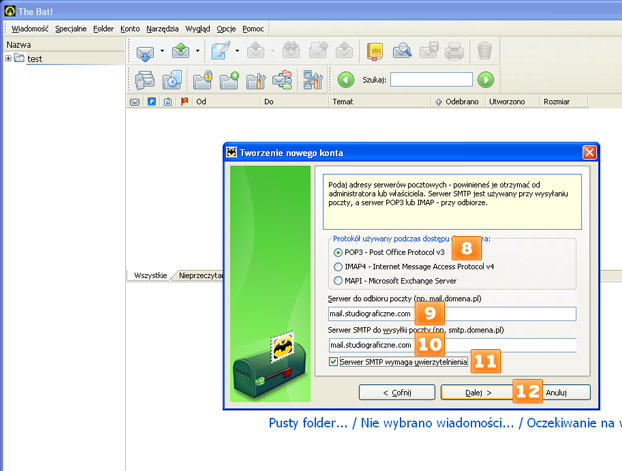Sort messages by Temat column header
Image resolution: width=622 pixels, height=471 pixels.
coord(380,102)
